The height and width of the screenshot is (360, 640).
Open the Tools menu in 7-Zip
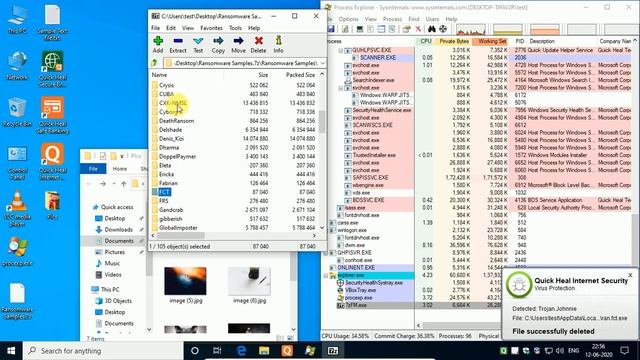pyautogui.click(x=236, y=28)
